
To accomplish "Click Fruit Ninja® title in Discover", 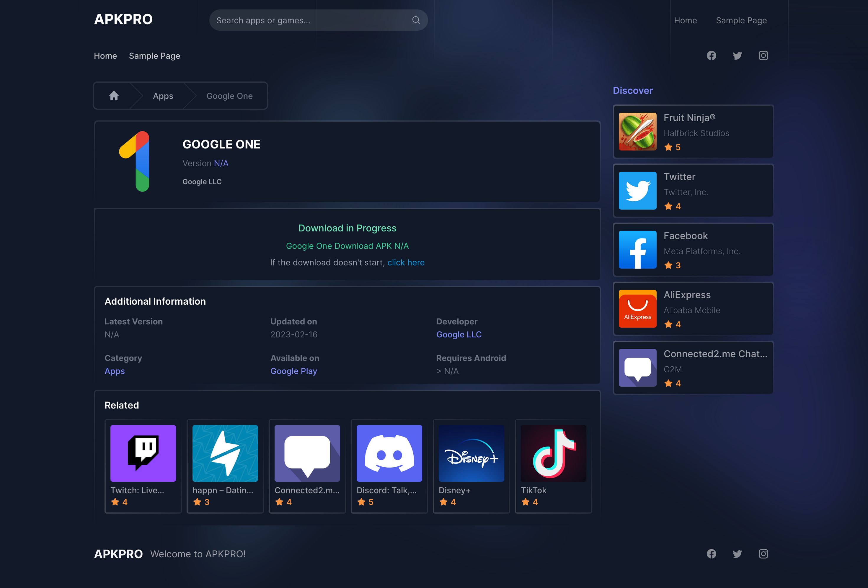I will click(x=689, y=117).
